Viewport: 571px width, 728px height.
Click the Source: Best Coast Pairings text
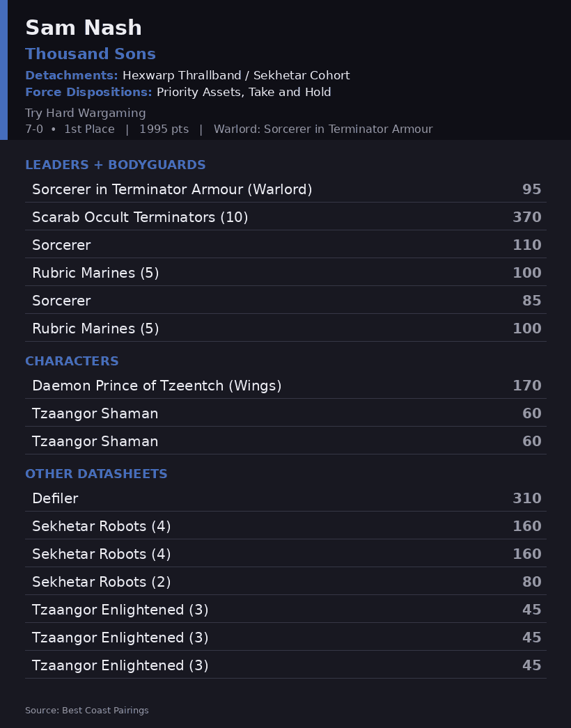[87, 711]
